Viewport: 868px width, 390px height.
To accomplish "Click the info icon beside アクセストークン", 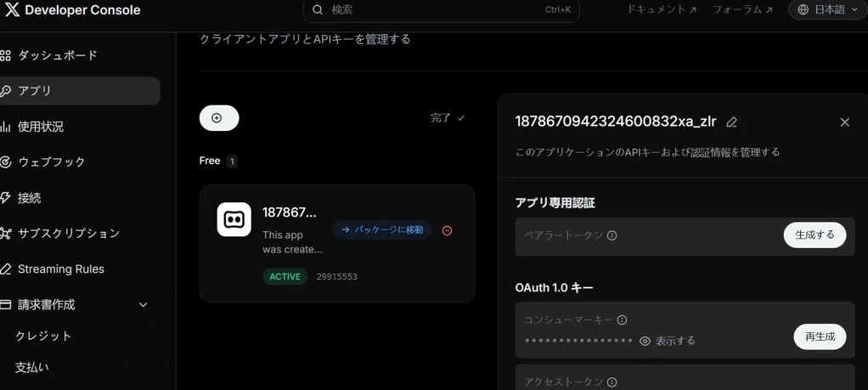I will coord(612,382).
